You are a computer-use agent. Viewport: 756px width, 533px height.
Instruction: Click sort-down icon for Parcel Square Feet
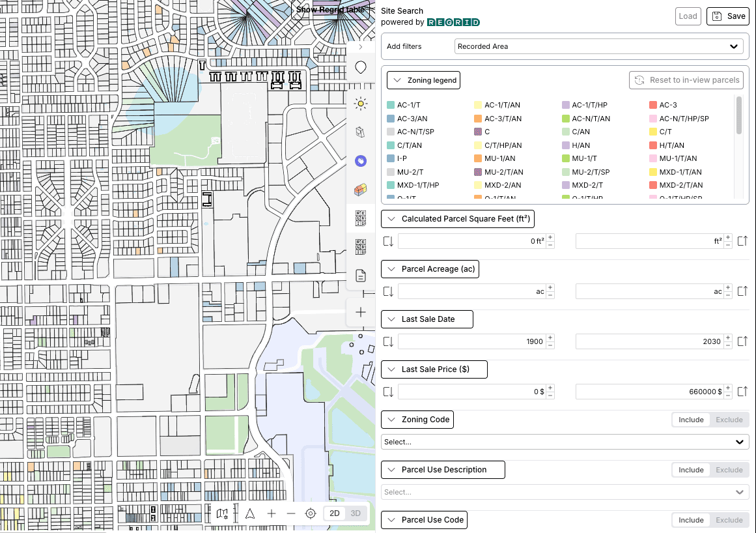pos(388,241)
